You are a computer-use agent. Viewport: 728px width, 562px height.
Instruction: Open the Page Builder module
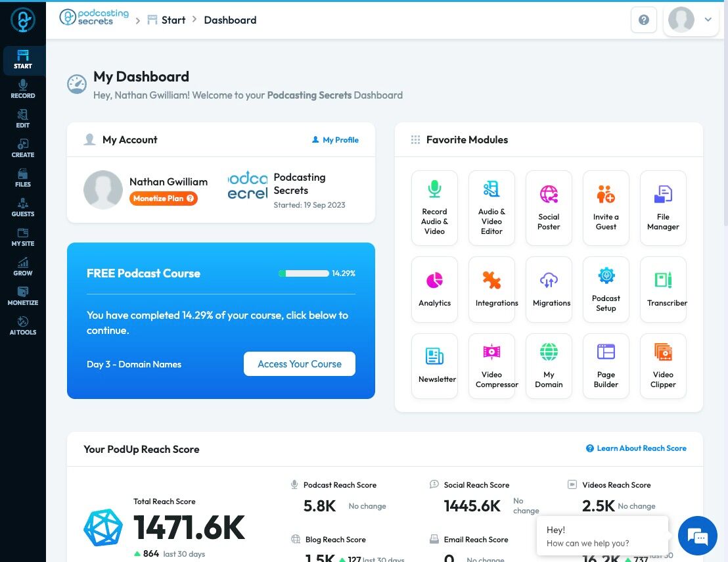click(x=605, y=366)
